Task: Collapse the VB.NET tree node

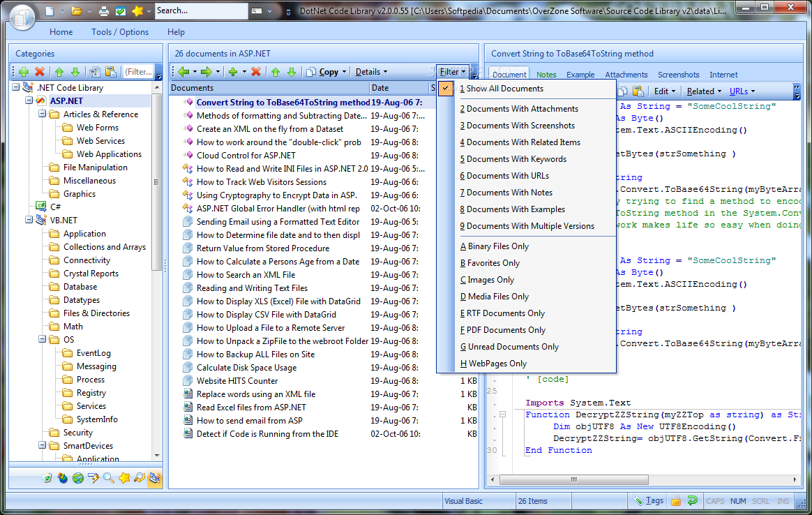Action: pos(29,221)
